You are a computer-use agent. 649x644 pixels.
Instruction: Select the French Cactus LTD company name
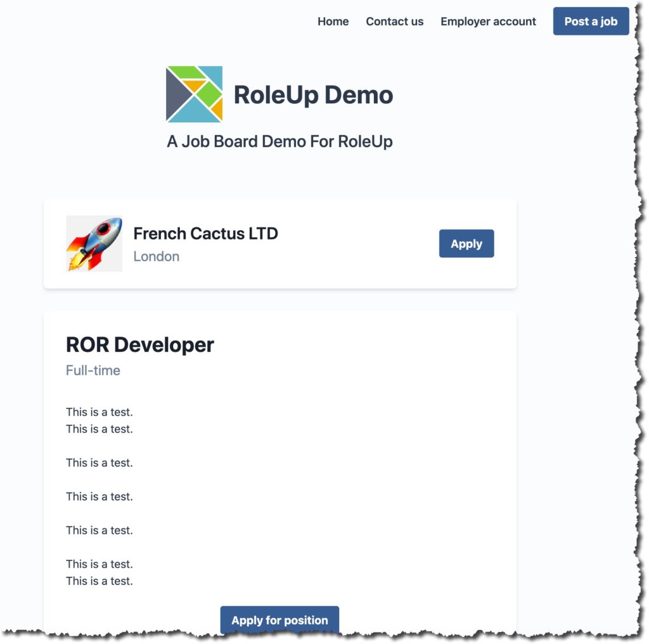pyautogui.click(x=205, y=233)
